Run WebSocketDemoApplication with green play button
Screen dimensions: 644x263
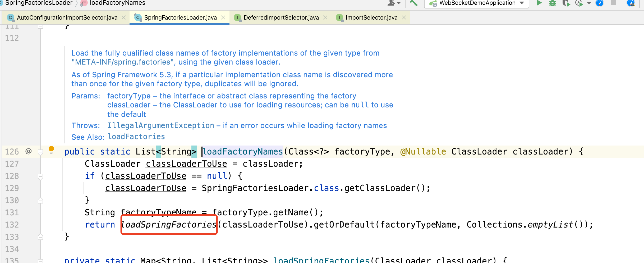click(539, 3)
